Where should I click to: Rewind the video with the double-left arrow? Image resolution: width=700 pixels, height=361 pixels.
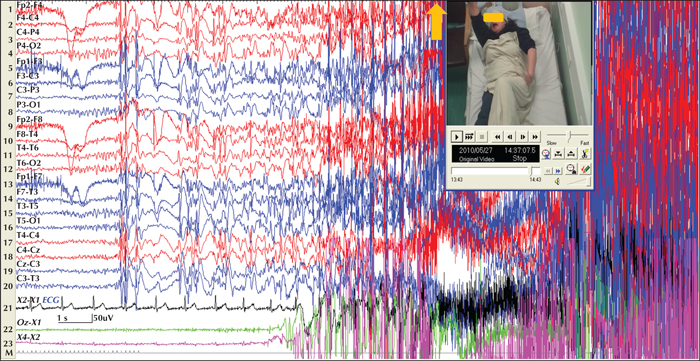pos(498,136)
